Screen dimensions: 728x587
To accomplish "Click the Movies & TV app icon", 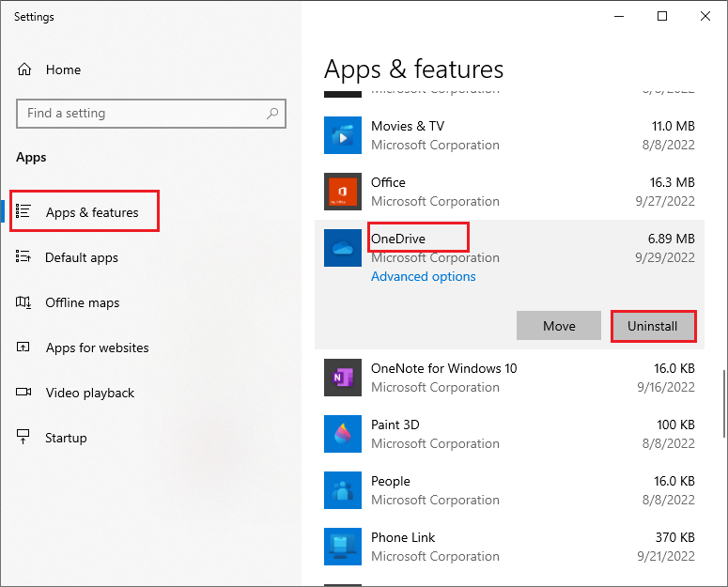I will point(343,135).
